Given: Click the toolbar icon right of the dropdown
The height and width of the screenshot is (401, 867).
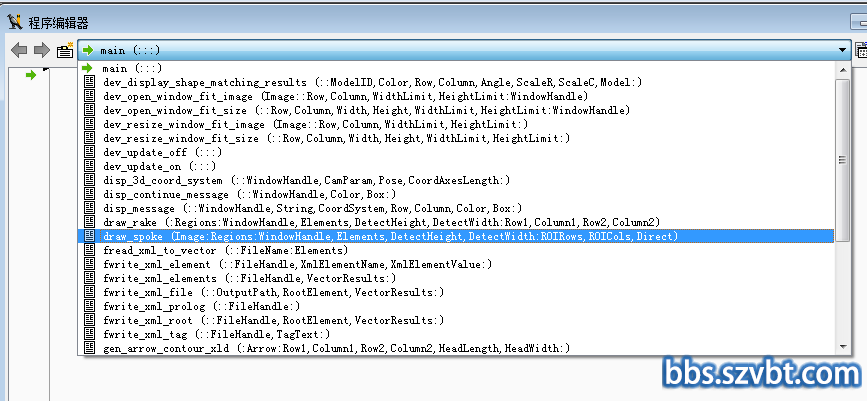Looking at the screenshot, I should click(861, 50).
